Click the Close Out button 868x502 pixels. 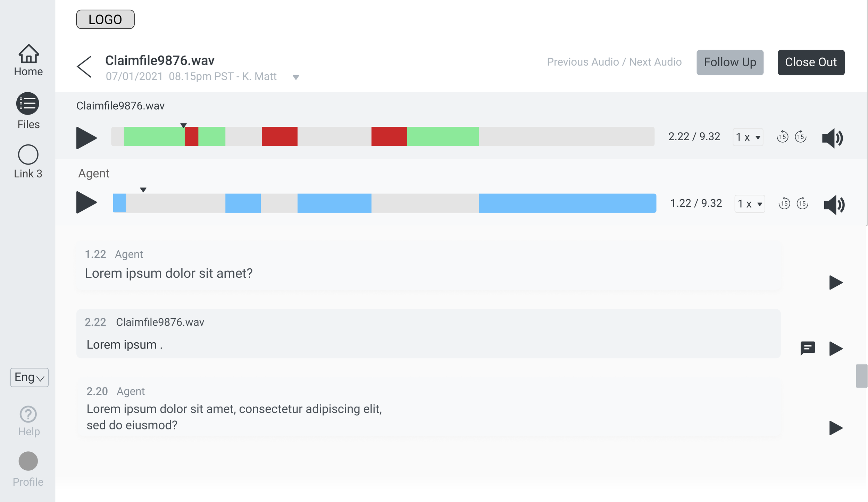pyautogui.click(x=811, y=62)
